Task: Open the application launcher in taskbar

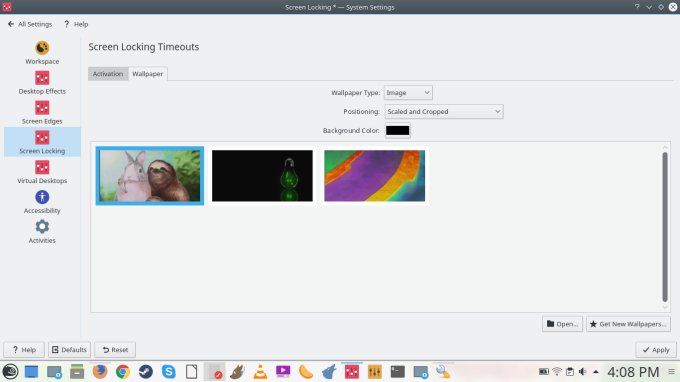Action: [x=10, y=372]
